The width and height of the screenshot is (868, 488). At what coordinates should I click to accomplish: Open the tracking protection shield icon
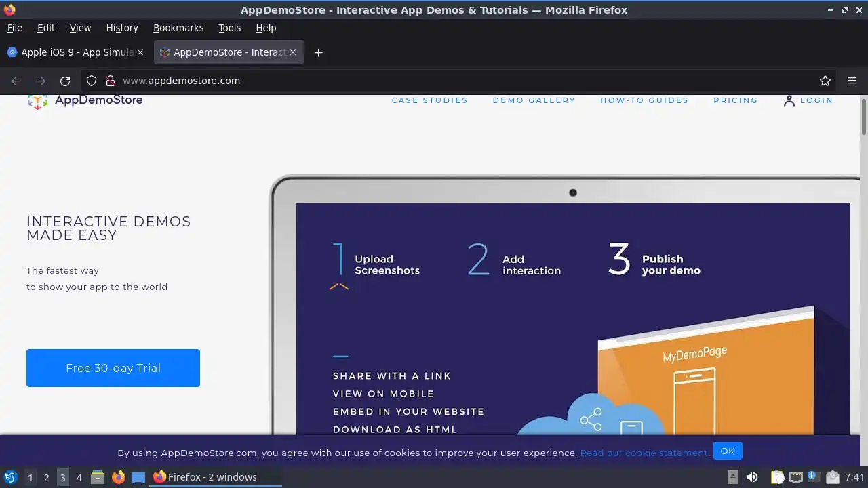[92, 81]
